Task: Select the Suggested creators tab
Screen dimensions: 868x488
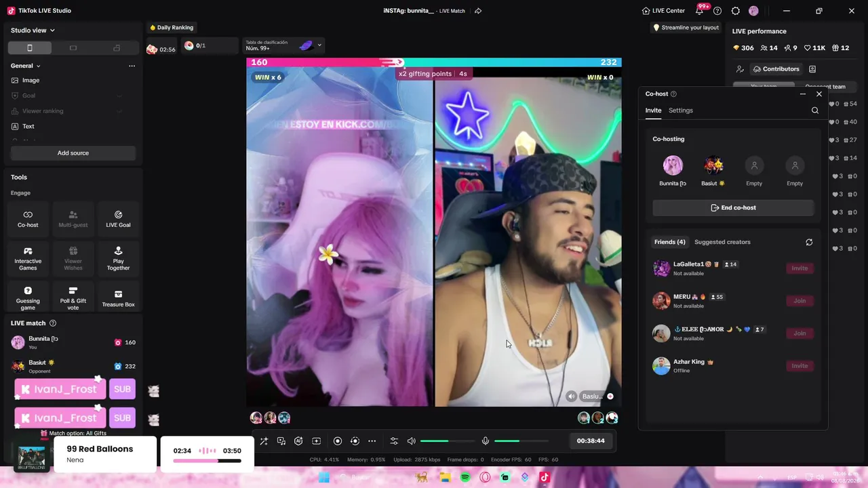Action: click(x=722, y=242)
